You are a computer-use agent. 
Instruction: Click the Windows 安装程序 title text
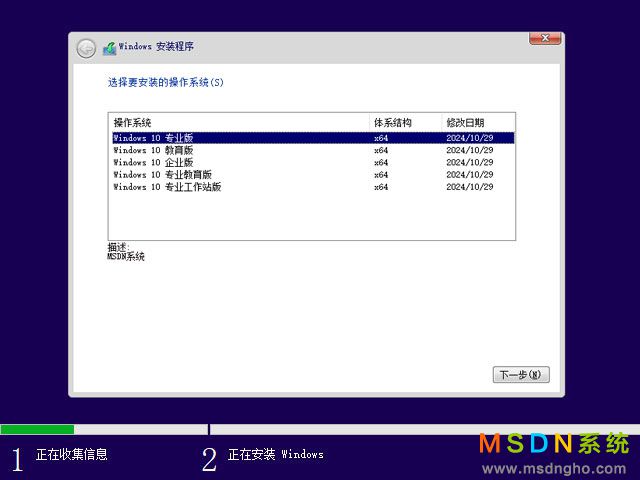pyautogui.click(x=156, y=47)
